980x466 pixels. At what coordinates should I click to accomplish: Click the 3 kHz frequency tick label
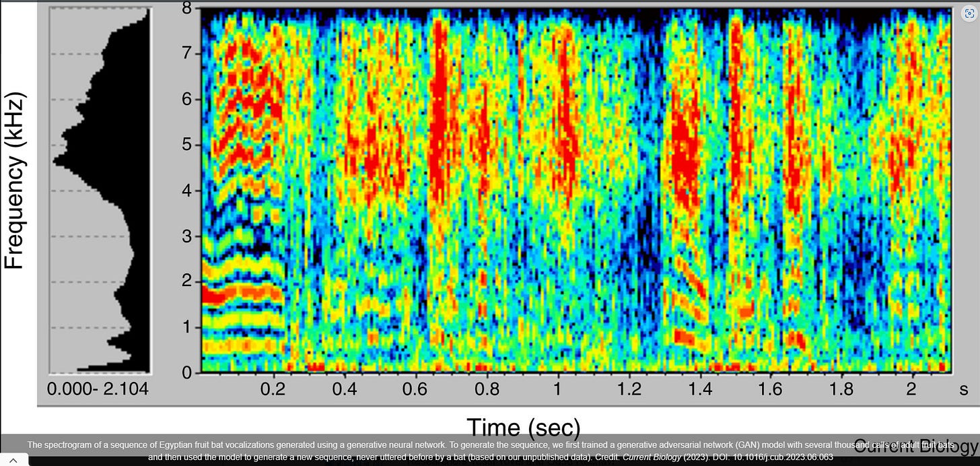click(x=188, y=236)
